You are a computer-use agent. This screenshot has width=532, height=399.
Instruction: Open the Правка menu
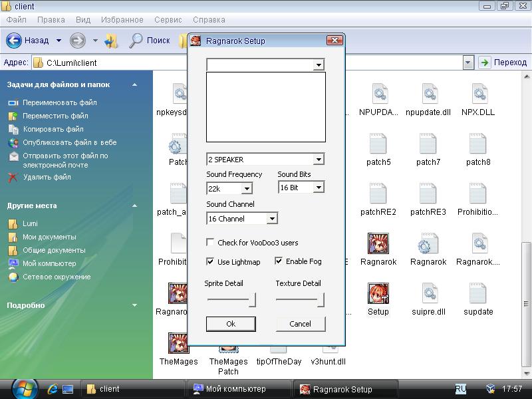[x=51, y=20]
